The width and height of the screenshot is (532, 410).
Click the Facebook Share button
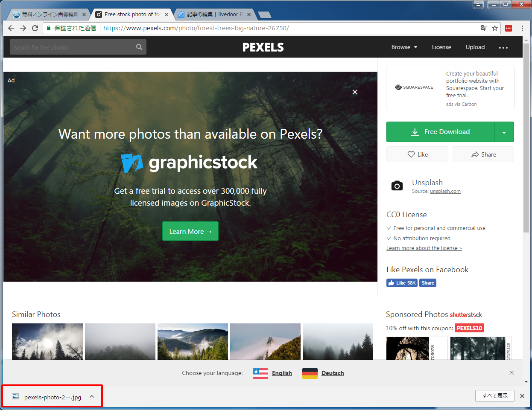tap(428, 283)
